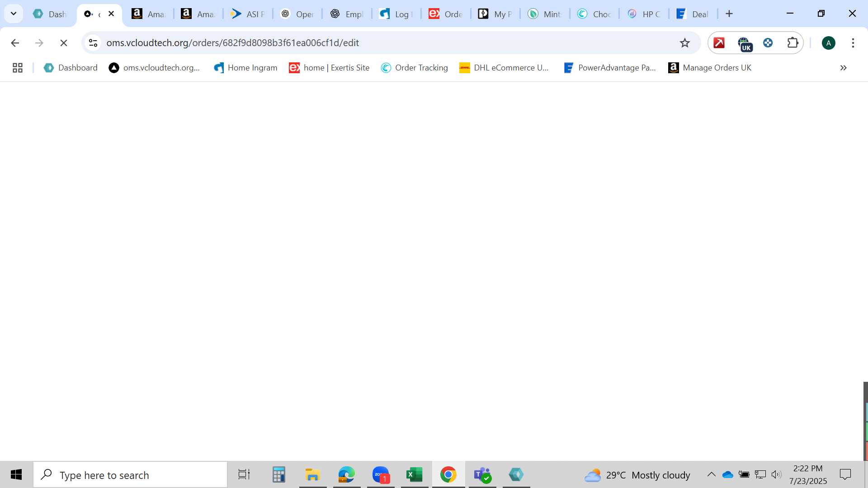Screen dimensions: 868x488
Task: Open the clock and date
Action: point(808,475)
